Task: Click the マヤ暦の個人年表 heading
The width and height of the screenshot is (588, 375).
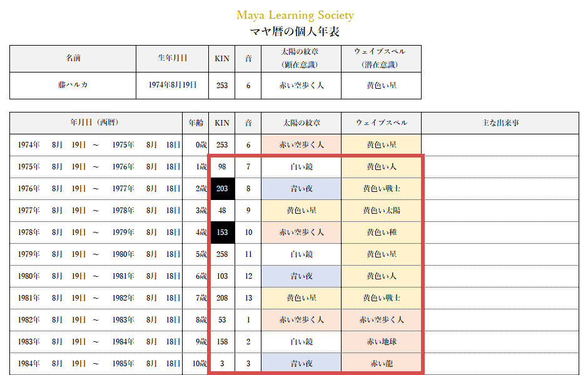Action: 295,32
